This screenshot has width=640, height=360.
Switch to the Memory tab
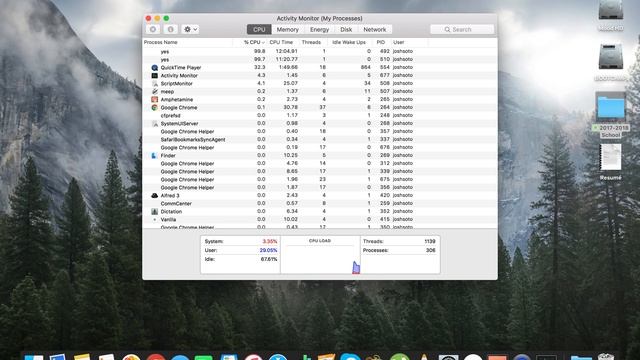pos(288,29)
